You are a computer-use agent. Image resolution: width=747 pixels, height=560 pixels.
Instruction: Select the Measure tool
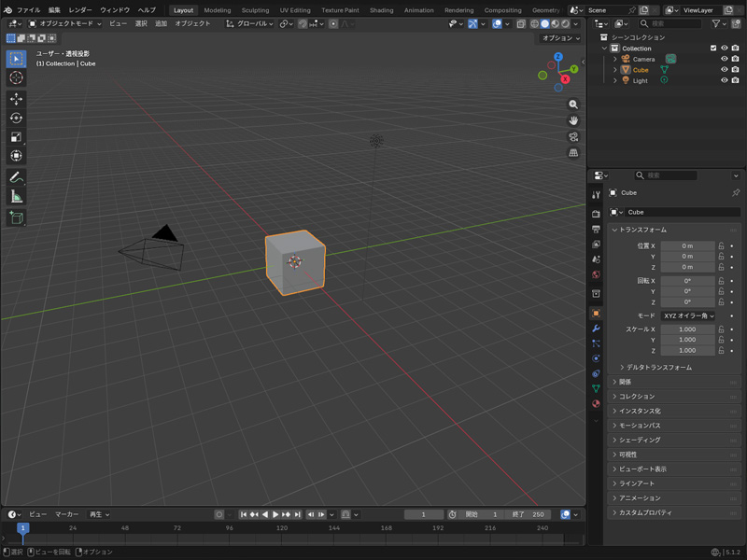16,196
